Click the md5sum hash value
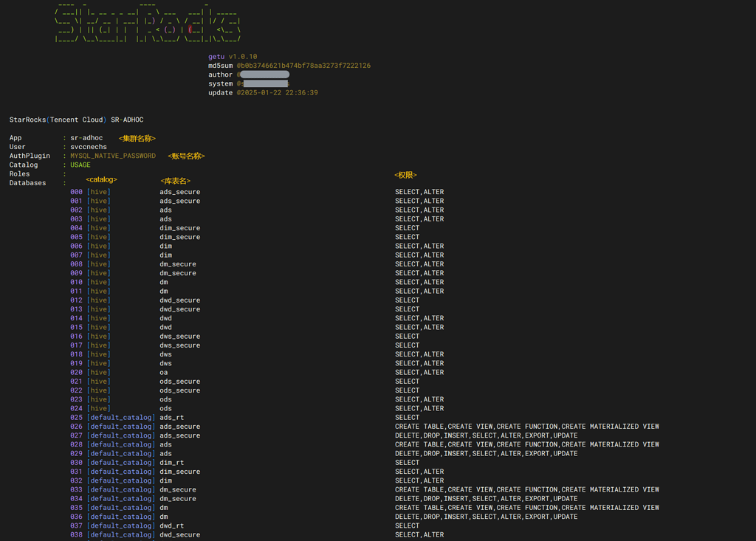Screen dimensions: 756x541 coord(303,66)
